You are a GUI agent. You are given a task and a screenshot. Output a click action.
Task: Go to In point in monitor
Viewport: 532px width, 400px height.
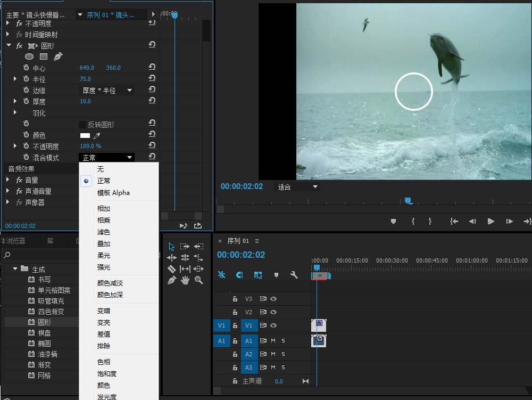454,222
